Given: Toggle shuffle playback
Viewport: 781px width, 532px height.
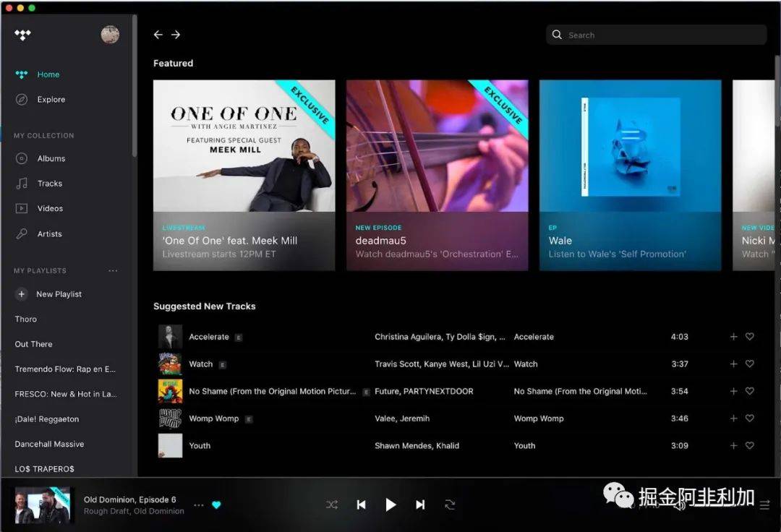Looking at the screenshot, I should pos(332,505).
